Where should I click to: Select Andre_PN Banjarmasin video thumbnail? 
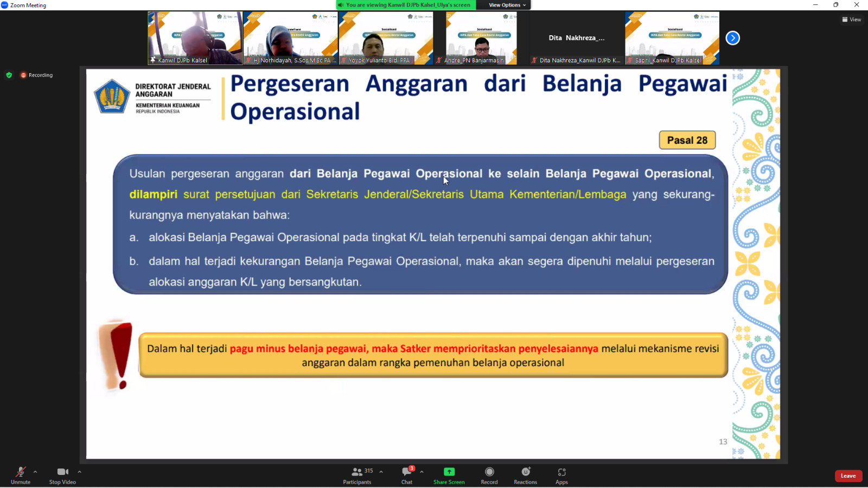pos(481,38)
